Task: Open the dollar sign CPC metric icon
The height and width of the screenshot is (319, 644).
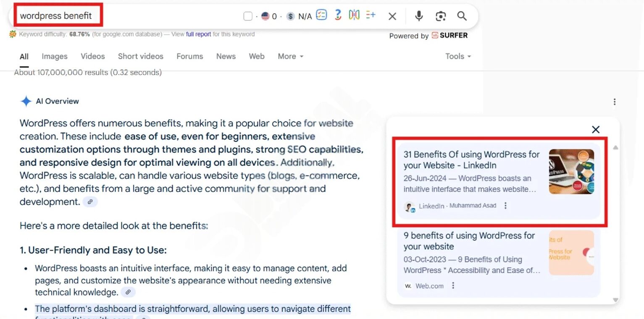Action: 290,16
